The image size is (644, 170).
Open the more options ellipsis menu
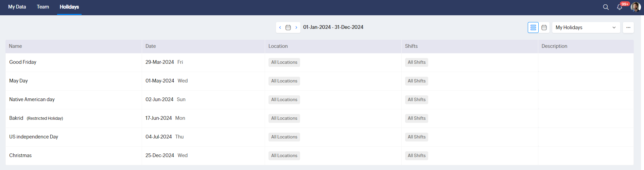pos(628,27)
